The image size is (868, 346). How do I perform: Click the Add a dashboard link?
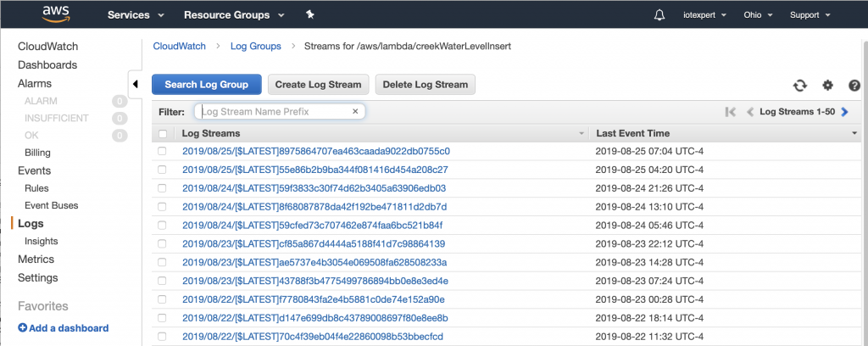tap(69, 328)
